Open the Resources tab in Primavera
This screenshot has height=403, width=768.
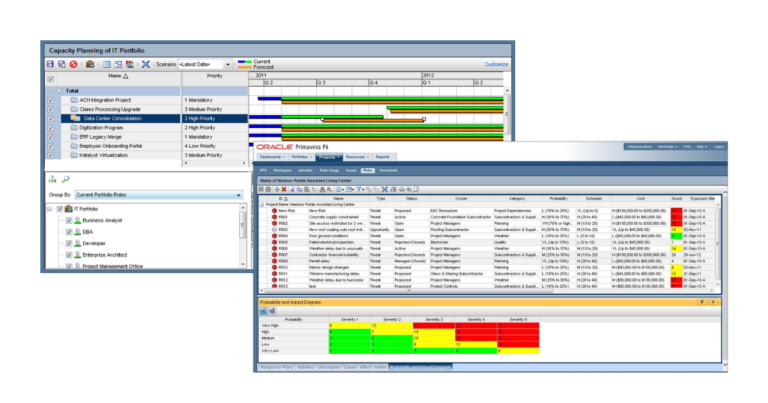coord(357,157)
